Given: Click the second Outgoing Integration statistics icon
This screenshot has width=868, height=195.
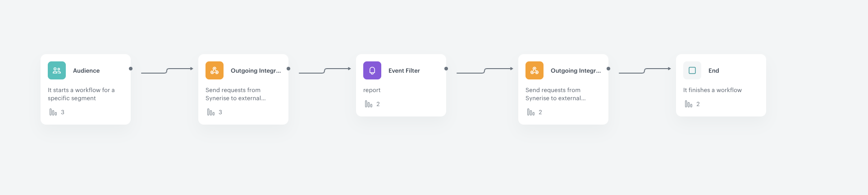Looking at the screenshot, I should tap(531, 112).
